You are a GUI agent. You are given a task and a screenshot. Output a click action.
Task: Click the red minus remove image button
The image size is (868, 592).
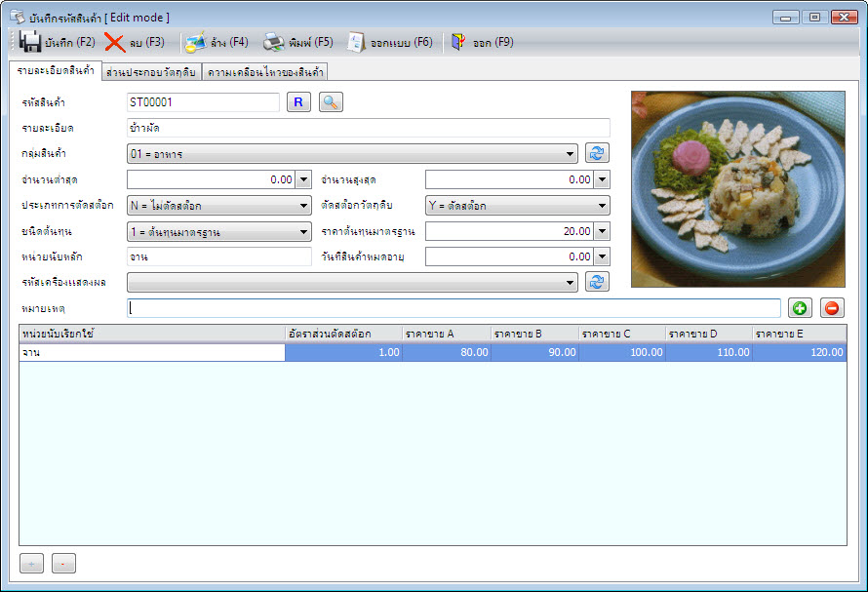(x=832, y=308)
